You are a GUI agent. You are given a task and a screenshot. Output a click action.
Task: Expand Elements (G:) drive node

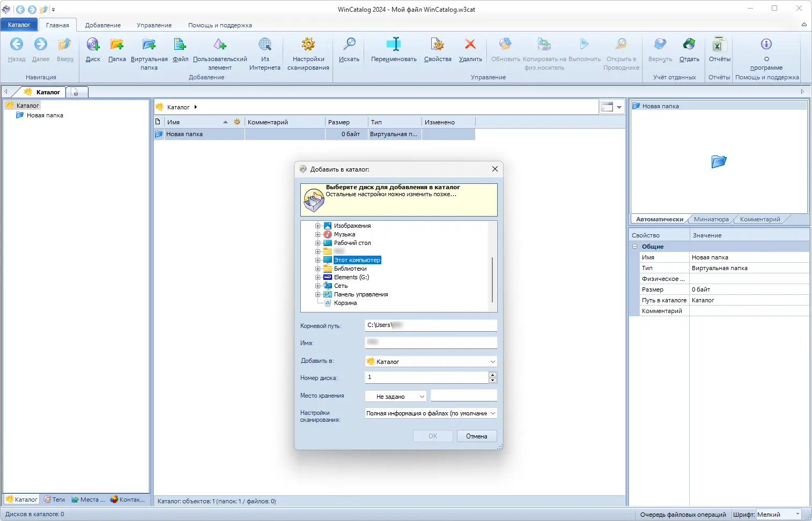tap(318, 277)
